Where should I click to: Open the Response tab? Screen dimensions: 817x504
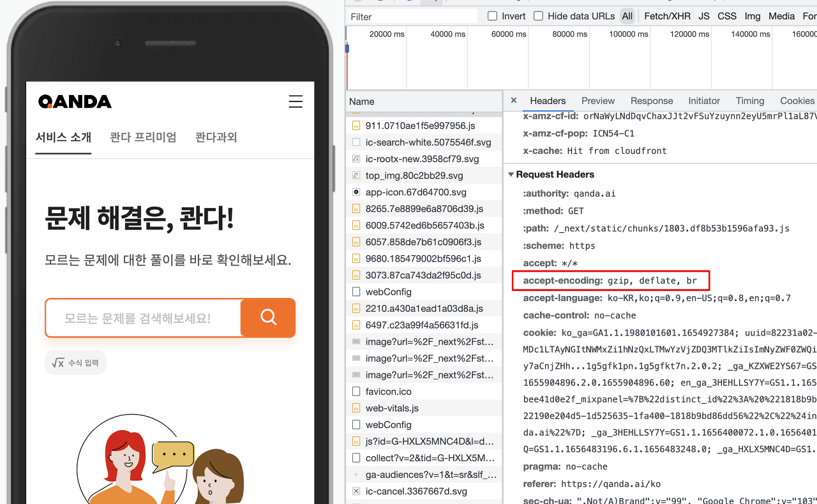click(652, 101)
